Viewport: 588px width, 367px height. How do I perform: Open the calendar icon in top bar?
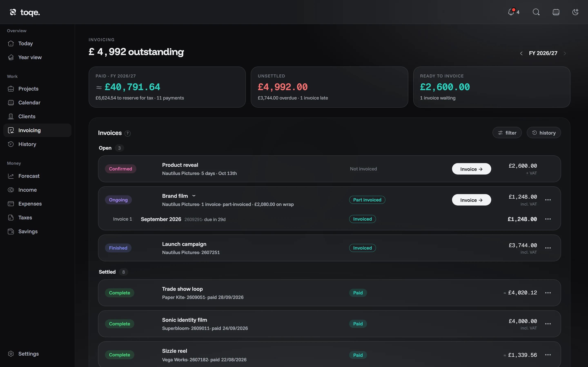click(556, 12)
